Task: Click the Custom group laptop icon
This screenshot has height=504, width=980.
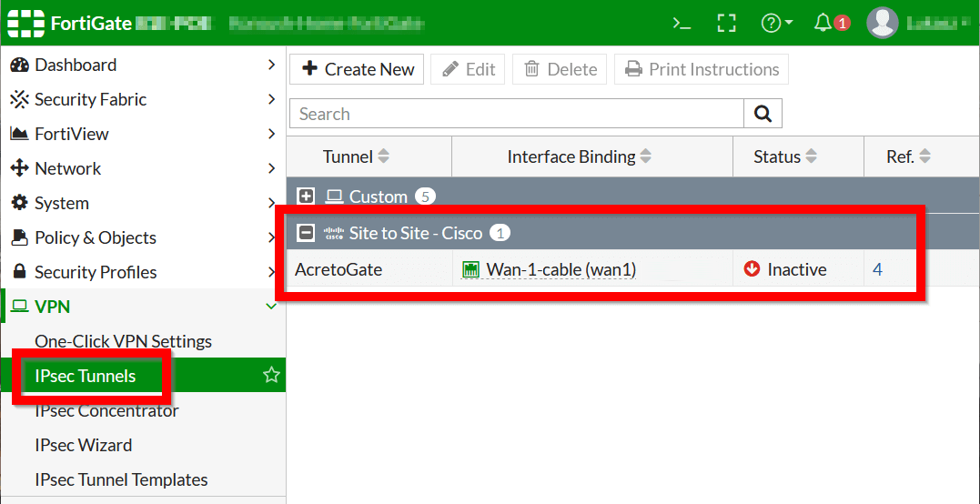Action: click(334, 197)
